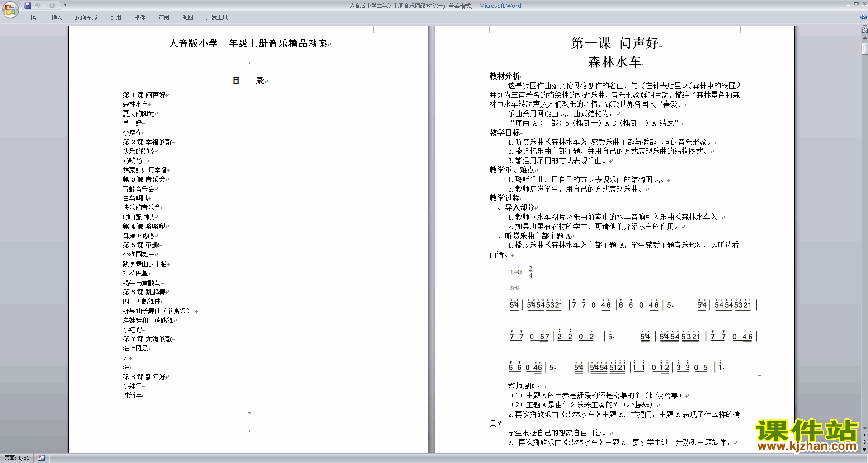Click the 洋娃娃和小熊跳舞 contents line
Screen dimensions: 868x463
(148, 320)
